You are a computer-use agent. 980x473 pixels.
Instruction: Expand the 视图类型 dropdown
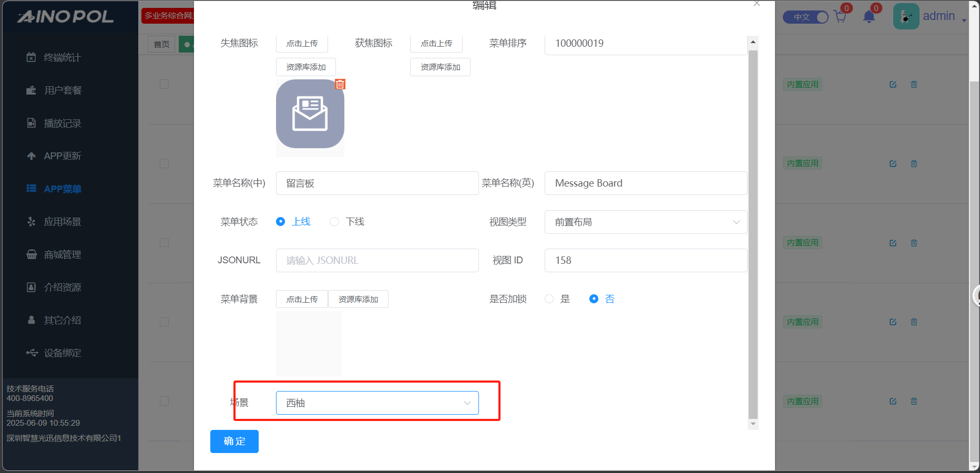point(646,222)
